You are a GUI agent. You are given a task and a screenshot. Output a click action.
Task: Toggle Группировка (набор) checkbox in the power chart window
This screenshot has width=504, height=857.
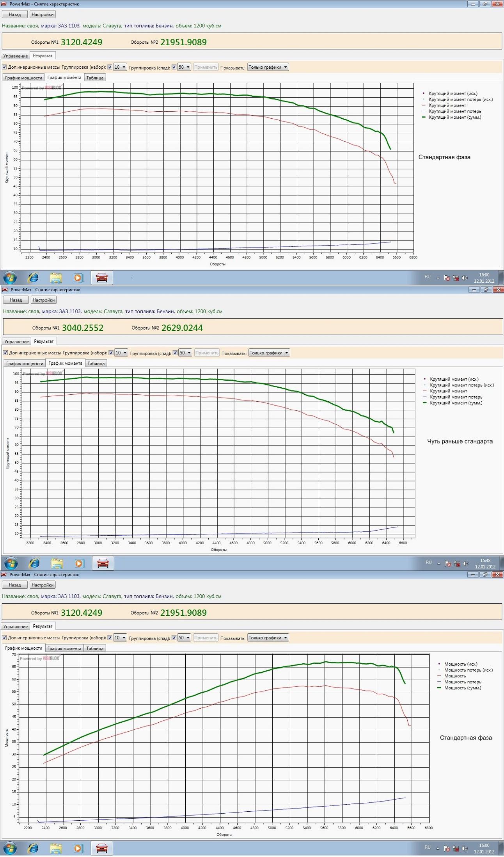pyautogui.click(x=110, y=638)
